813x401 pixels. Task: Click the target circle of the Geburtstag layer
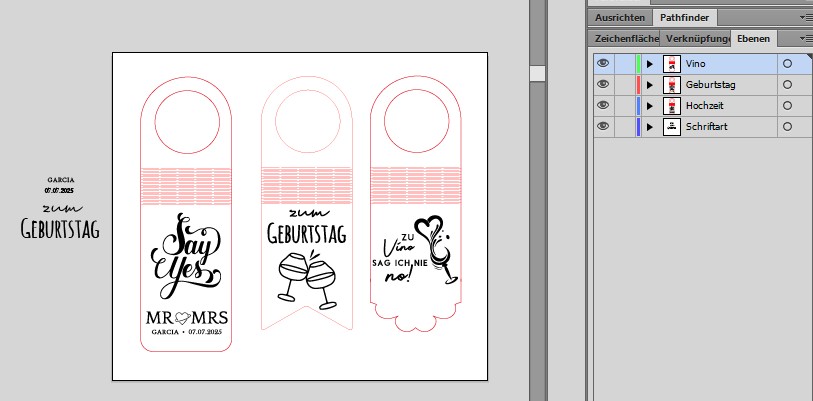pos(788,84)
